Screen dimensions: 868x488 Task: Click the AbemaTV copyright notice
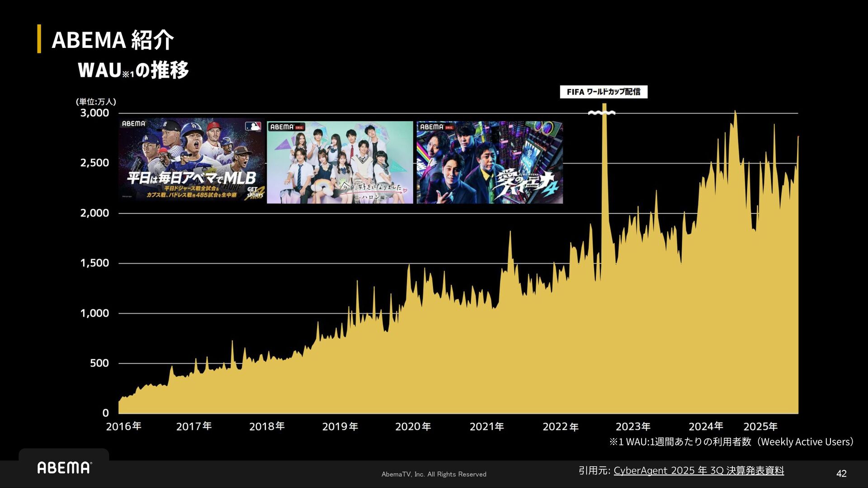pos(434,474)
